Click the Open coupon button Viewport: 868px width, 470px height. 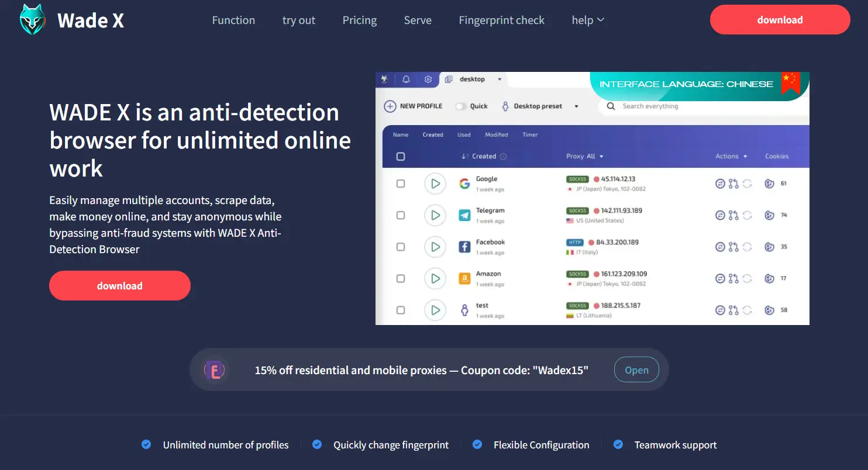tap(636, 370)
